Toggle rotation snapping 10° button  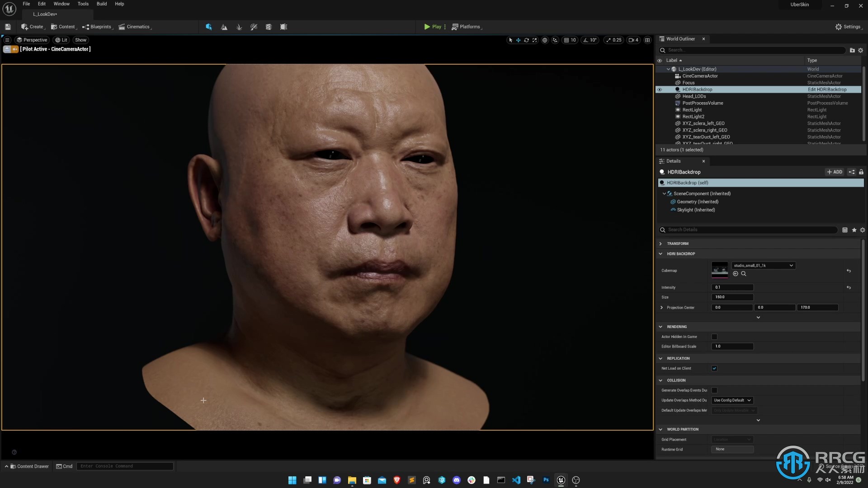pyautogui.click(x=590, y=40)
